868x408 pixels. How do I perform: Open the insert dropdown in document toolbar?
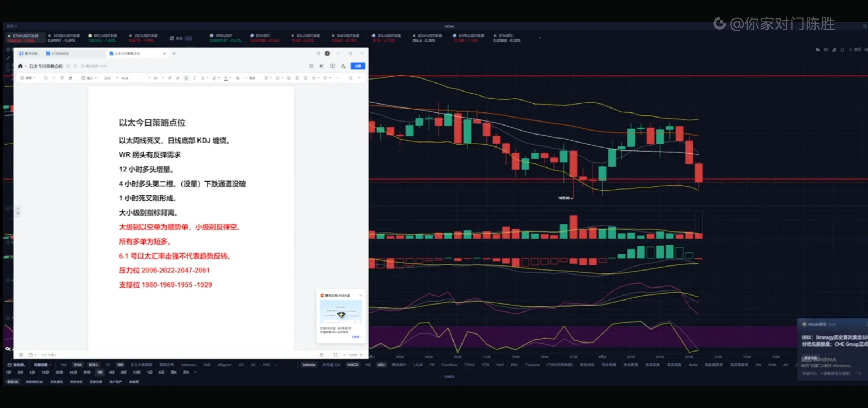[89, 78]
